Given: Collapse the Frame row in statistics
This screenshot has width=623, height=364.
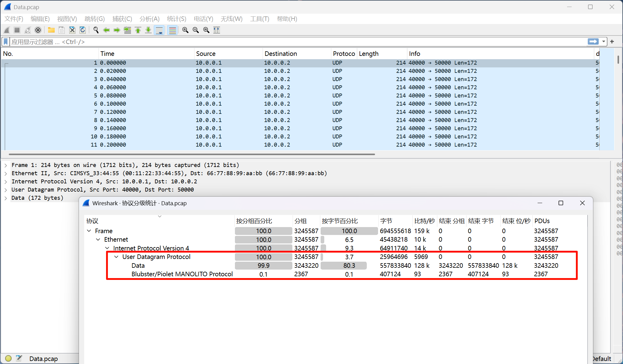Looking at the screenshot, I should tap(89, 231).
